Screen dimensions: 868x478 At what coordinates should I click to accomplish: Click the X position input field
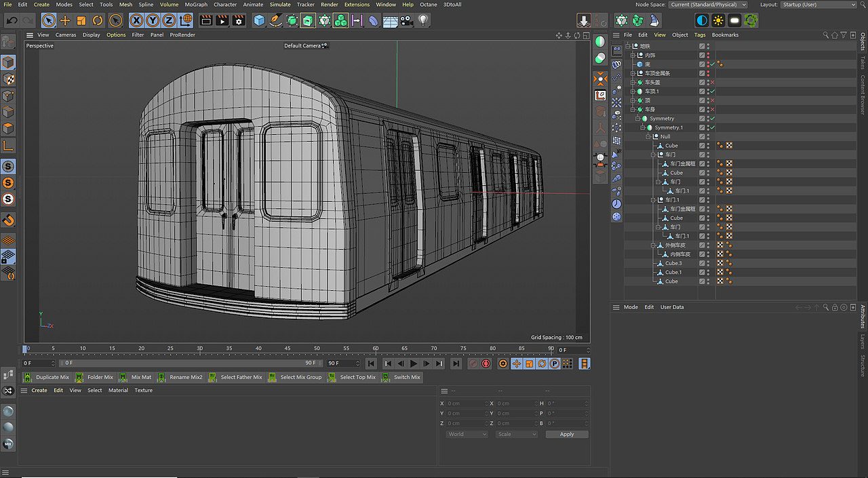pos(467,403)
